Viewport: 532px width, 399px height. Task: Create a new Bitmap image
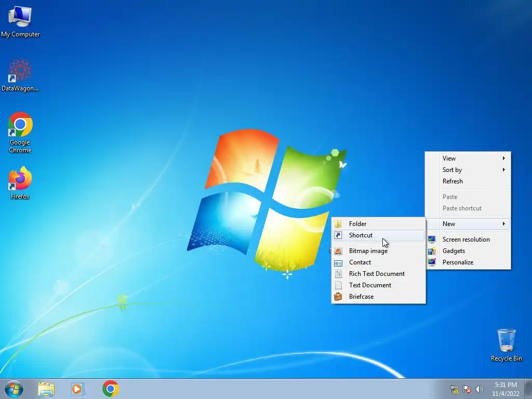click(378, 251)
